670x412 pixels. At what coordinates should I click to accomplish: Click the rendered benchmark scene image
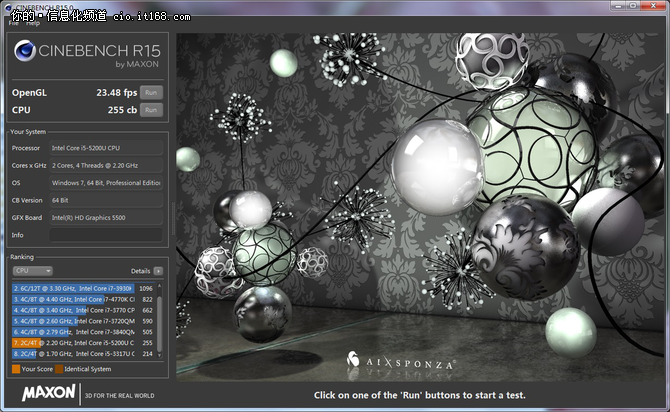[x=420, y=207]
